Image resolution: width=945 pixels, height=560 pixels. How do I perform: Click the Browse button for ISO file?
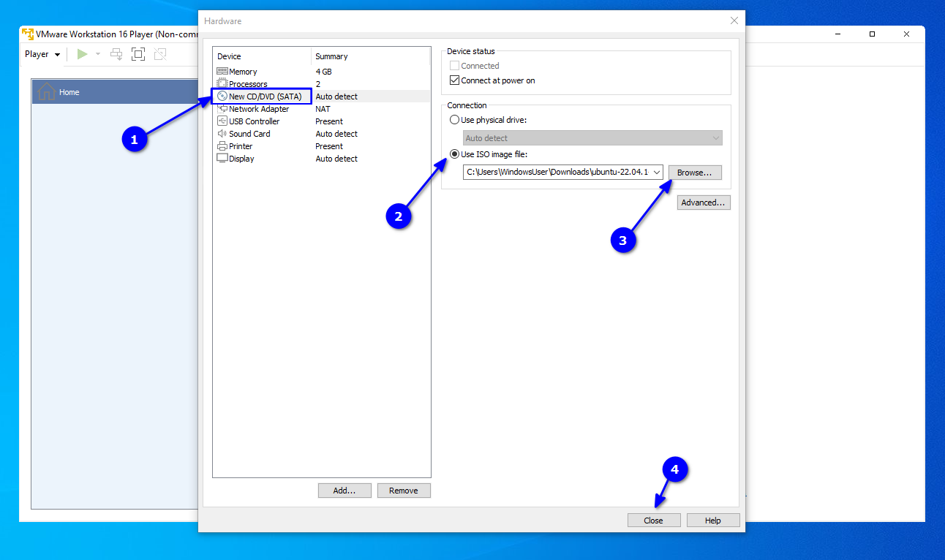[x=694, y=173]
